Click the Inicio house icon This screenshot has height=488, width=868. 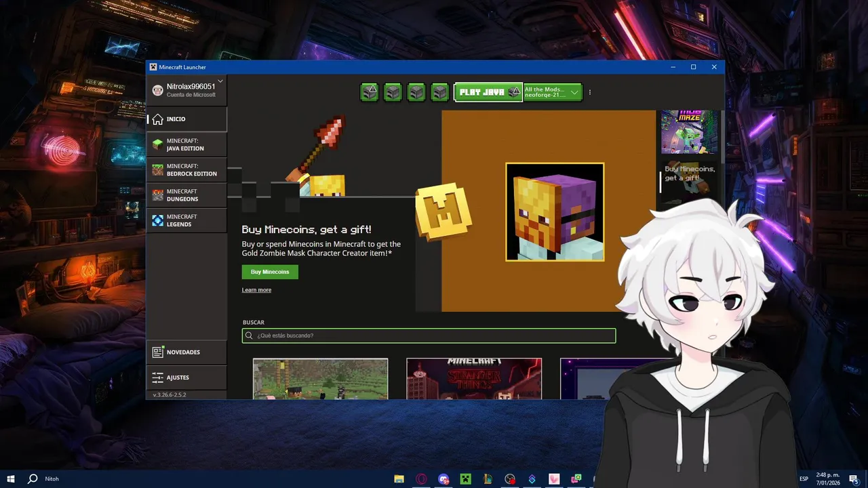pyautogui.click(x=157, y=119)
